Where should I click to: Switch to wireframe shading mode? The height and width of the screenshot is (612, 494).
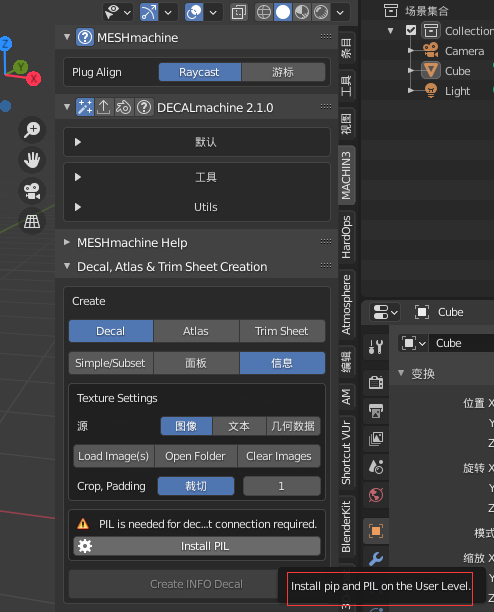click(264, 12)
